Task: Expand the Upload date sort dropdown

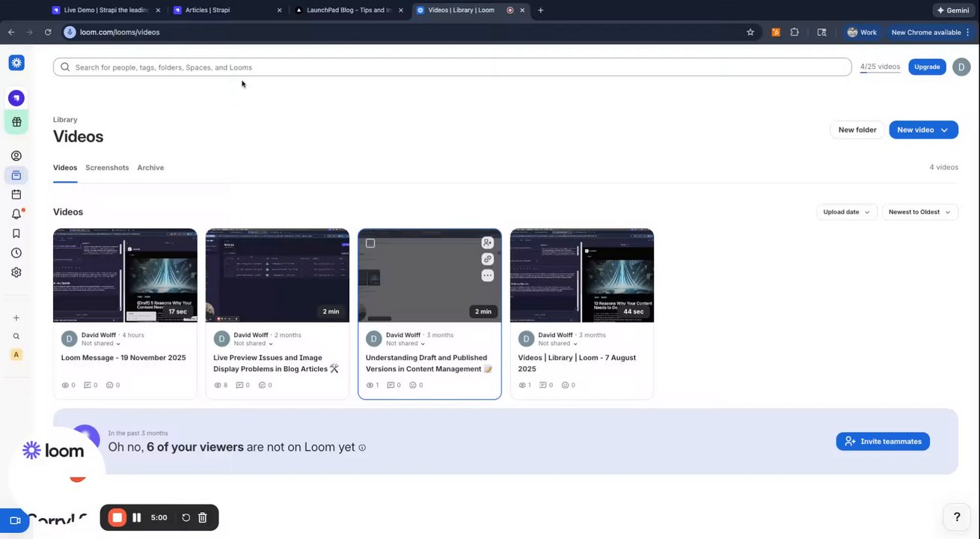Action: 847,212
